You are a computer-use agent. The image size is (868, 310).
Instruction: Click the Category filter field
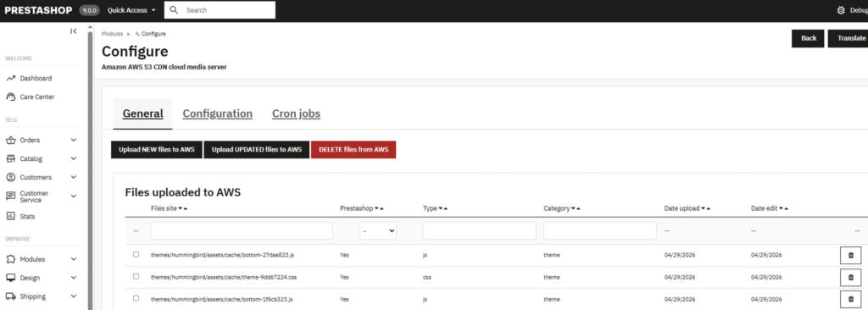pyautogui.click(x=600, y=231)
